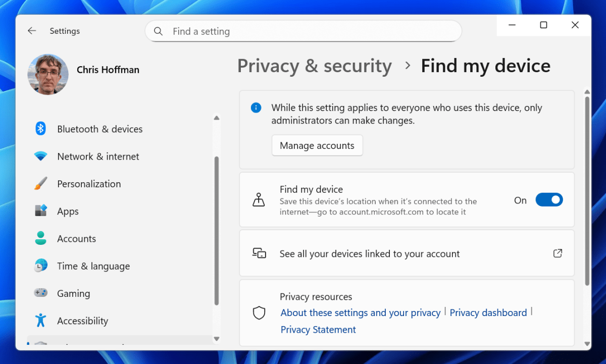
Task: Click the back arrow next to Settings
Action: coord(32,31)
